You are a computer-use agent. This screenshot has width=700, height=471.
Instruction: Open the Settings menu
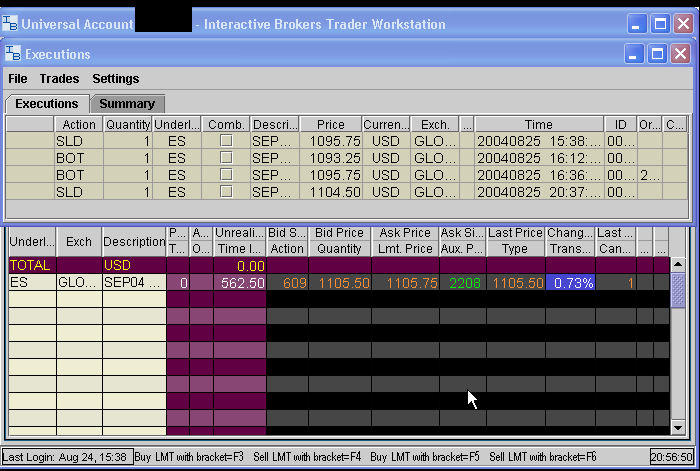click(116, 79)
